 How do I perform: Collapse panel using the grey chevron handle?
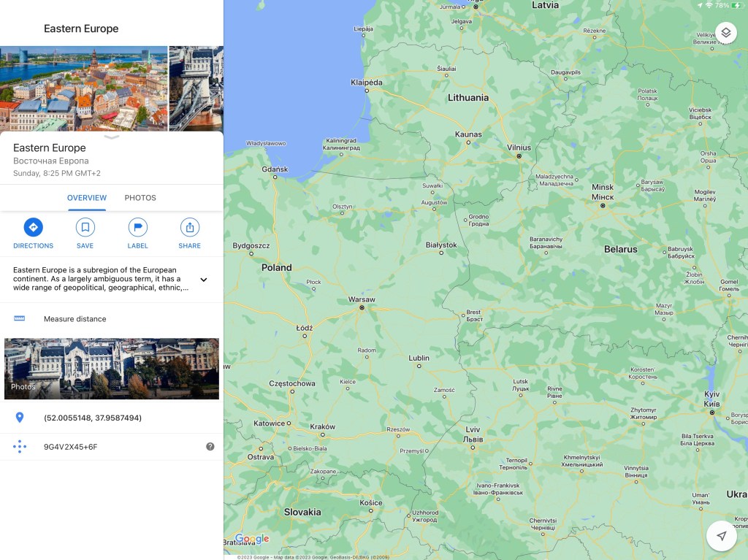pyautogui.click(x=112, y=137)
